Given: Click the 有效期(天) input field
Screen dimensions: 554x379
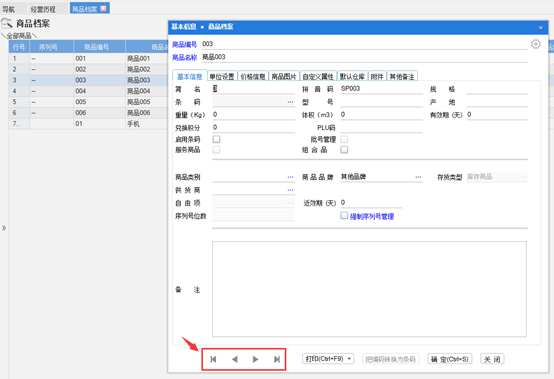Looking at the screenshot, I should point(497,115).
